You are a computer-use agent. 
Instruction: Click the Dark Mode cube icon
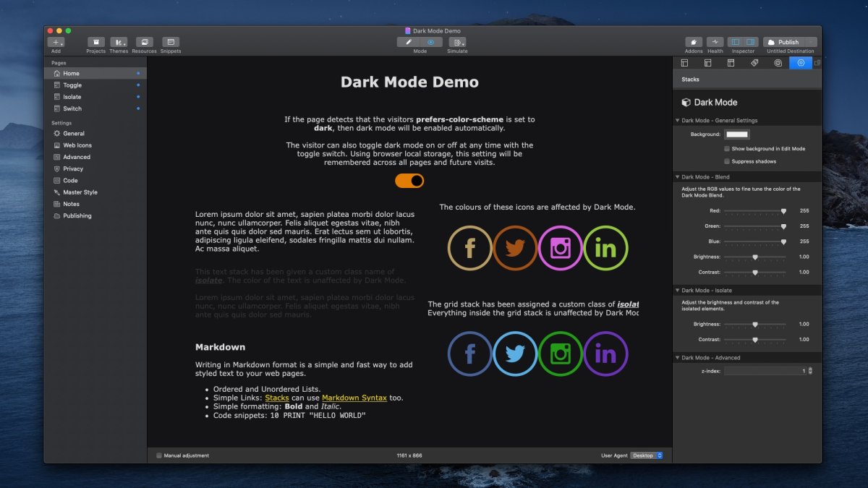coord(686,103)
